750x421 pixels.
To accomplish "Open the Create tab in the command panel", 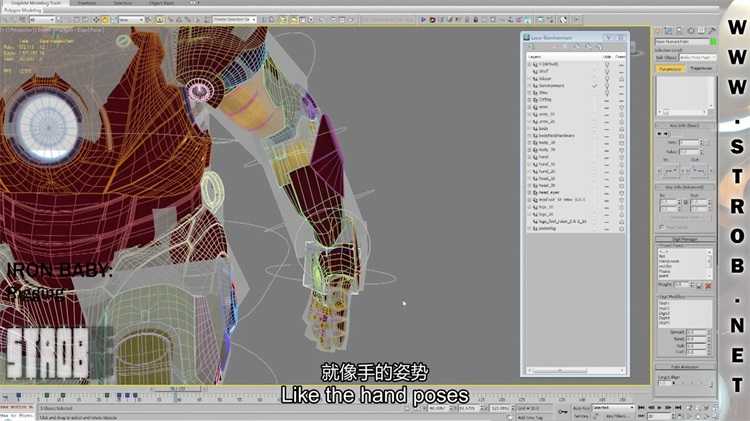I will (x=659, y=31).
